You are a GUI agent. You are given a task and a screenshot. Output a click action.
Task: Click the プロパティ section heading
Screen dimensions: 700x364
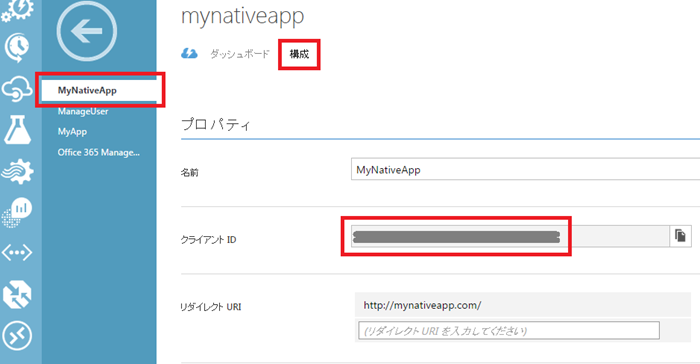click(x=216, y=125)
